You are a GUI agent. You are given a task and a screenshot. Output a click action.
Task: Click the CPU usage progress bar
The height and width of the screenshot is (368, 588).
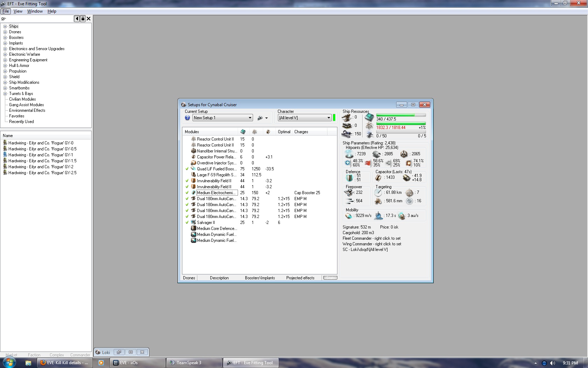[x=401, y=115]
